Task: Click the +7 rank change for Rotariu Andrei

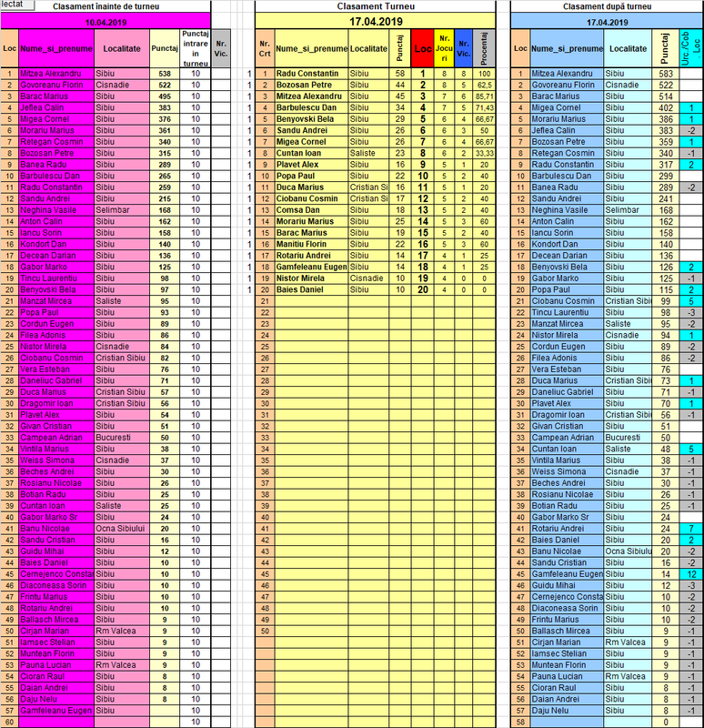Action: click(691, 529)
